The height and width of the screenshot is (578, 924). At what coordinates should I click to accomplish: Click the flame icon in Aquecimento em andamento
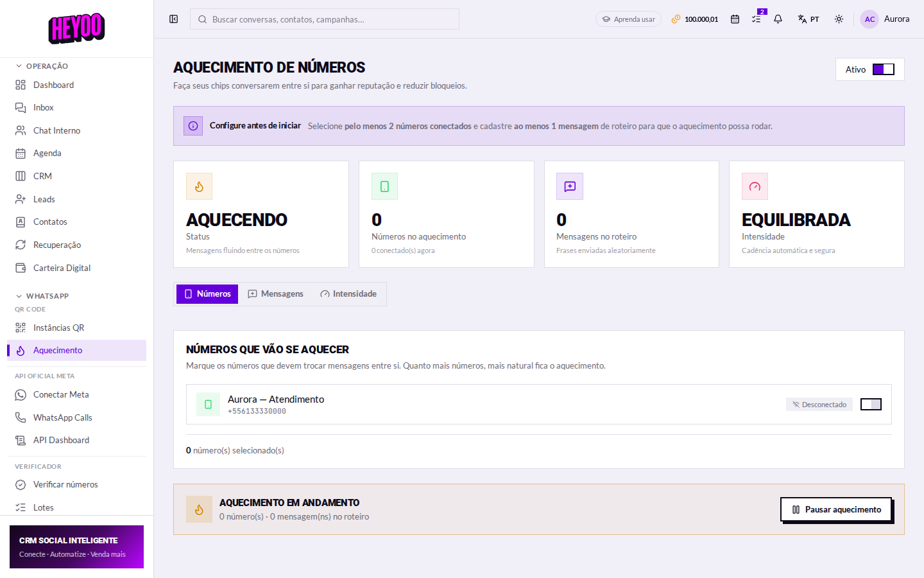click(x=199, y=509)
